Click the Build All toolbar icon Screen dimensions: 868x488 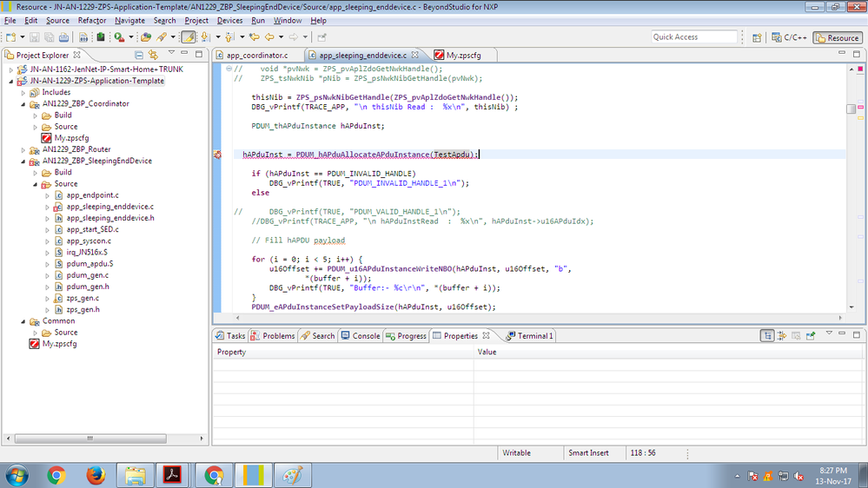(x=83, y=37)
